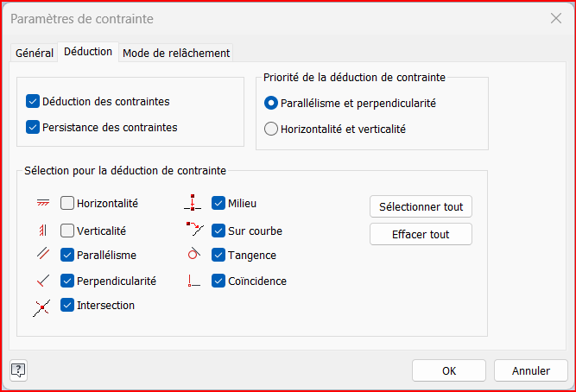This screenshot has height=392, width=576.
Task: Click the on-curve constraint icon
Action: coord(193,230)
